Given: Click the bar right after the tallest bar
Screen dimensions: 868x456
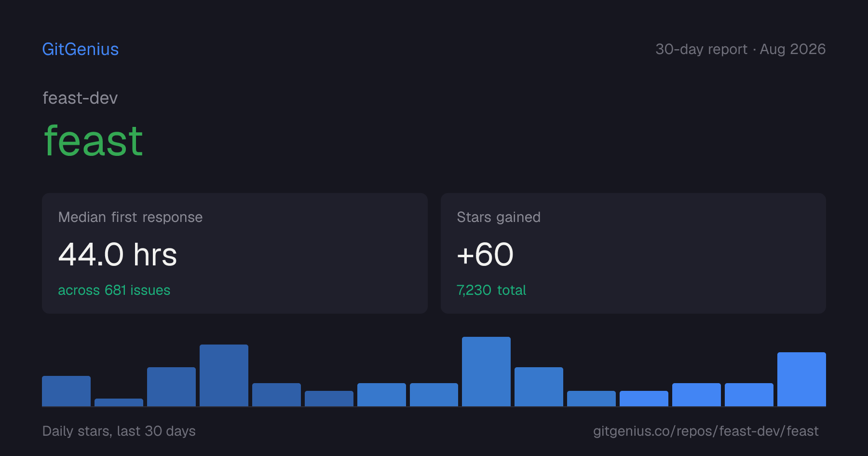Looking at the screenshot, I should click(539, 387).
